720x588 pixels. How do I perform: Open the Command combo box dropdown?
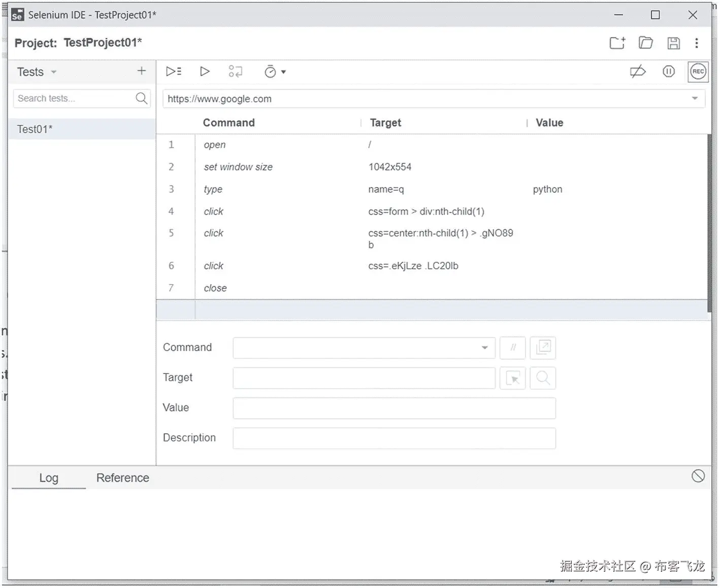coord(484,348)
